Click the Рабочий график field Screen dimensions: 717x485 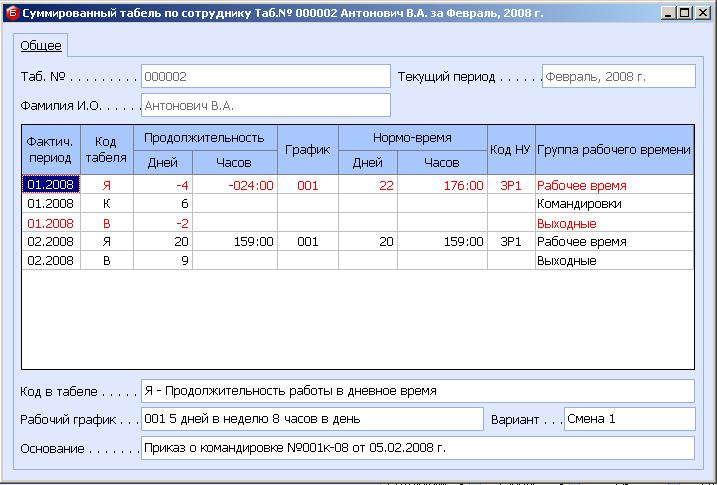311,419
